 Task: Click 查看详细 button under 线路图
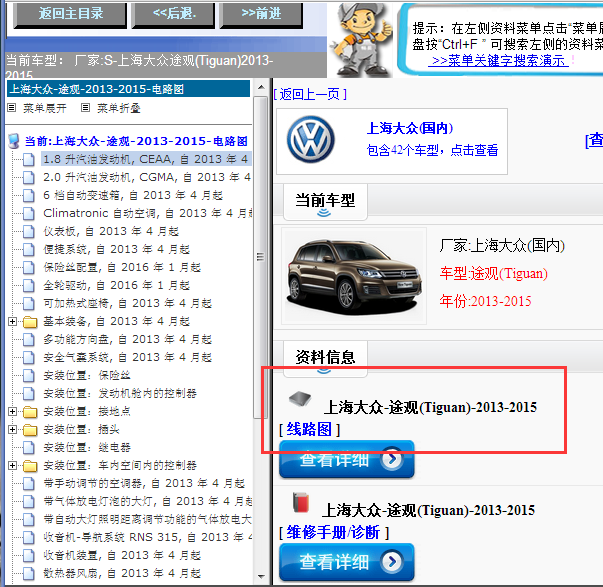(346, 459)
